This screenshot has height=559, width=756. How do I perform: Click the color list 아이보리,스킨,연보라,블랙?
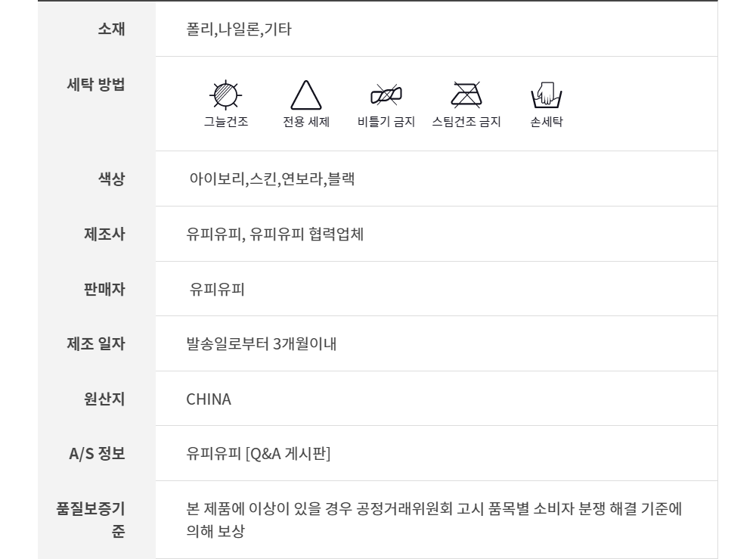[272, 179]
